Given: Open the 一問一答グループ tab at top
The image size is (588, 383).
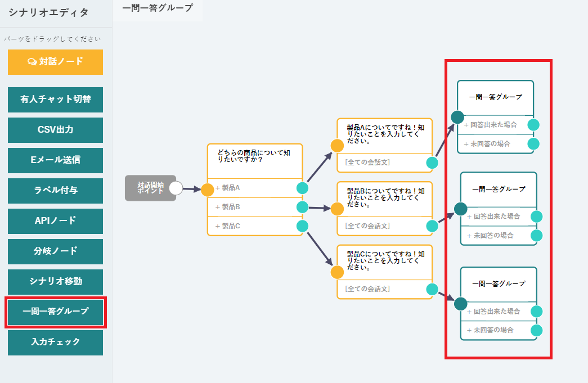Looking at the screenshot, I should click(x=158, y=8).
